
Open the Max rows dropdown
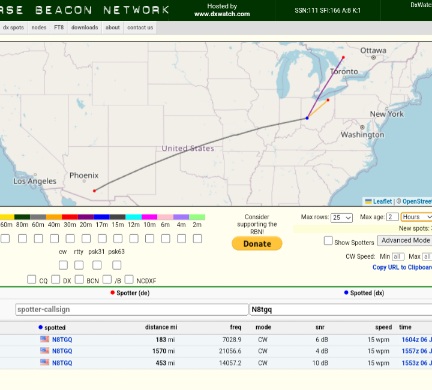pos(342,218)
